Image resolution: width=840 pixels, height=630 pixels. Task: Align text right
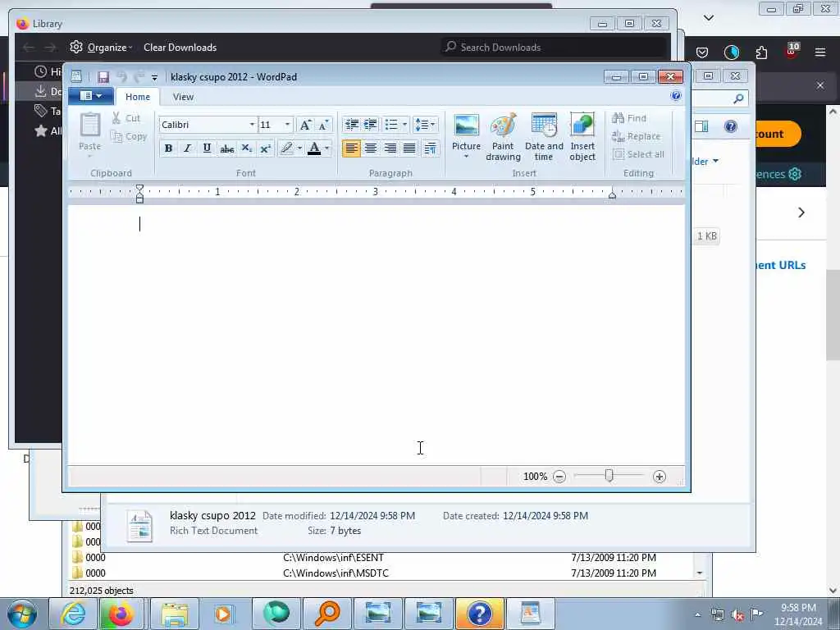click(x=390, y=148)
